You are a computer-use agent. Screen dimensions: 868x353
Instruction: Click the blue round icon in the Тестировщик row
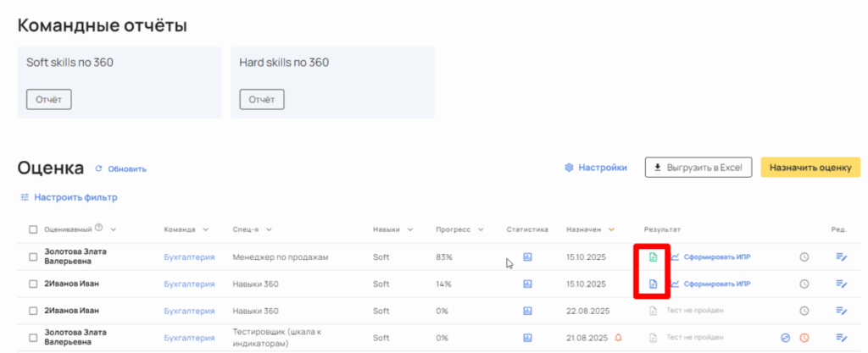785,338
